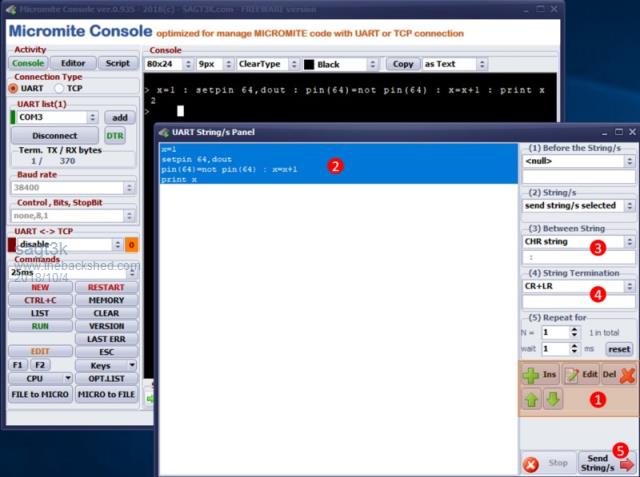640x477 pixels.
Task: Open the Script tab
Action: [x=118, y=63]
